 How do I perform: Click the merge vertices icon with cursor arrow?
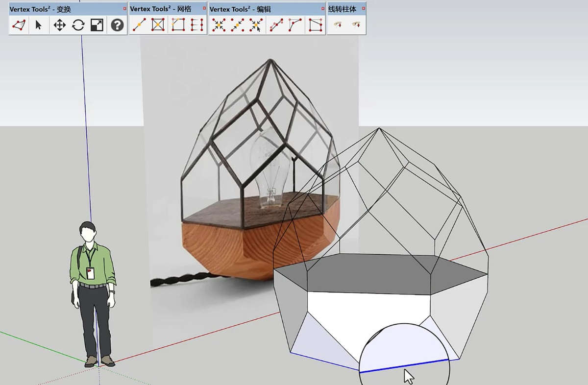pyautogui.click(x=256, y=25)
